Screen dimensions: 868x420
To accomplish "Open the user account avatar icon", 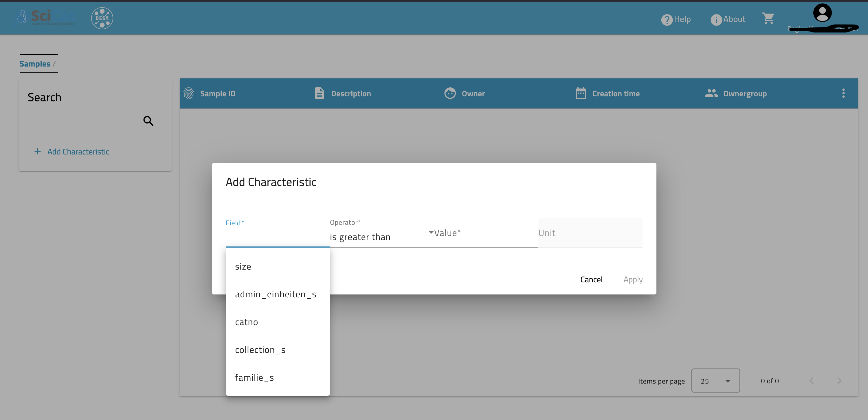I will [822, 13].
